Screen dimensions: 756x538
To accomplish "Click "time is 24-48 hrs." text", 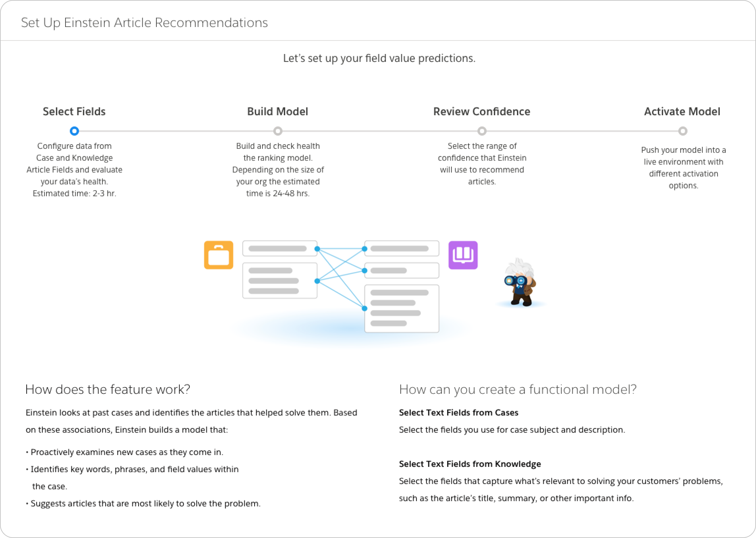I will click(278, 194).
